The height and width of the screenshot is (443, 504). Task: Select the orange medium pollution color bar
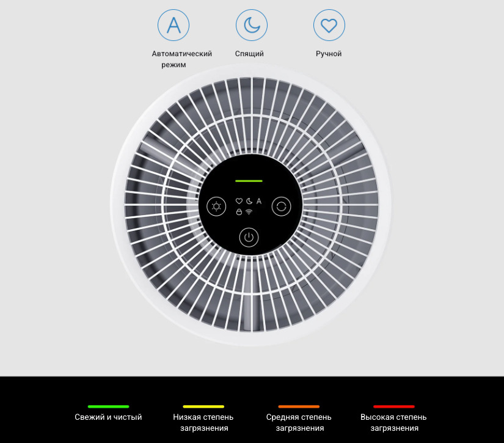click(299, 406)
